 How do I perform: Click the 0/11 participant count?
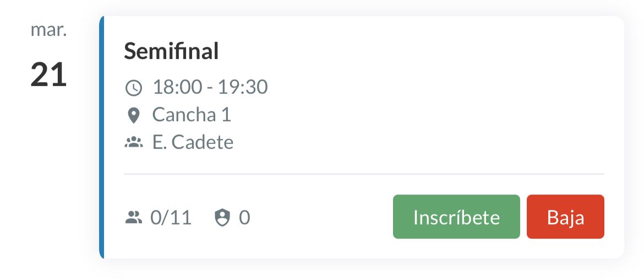point(171,218)
